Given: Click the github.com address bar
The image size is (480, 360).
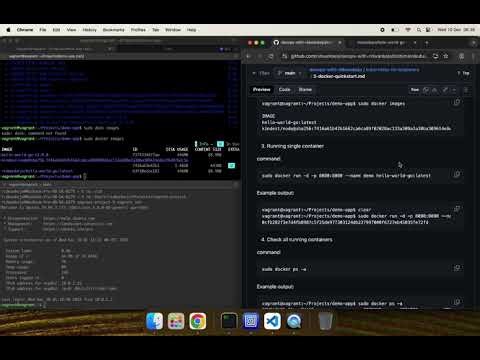Looking at the screenshot, I should click(358, 56).
